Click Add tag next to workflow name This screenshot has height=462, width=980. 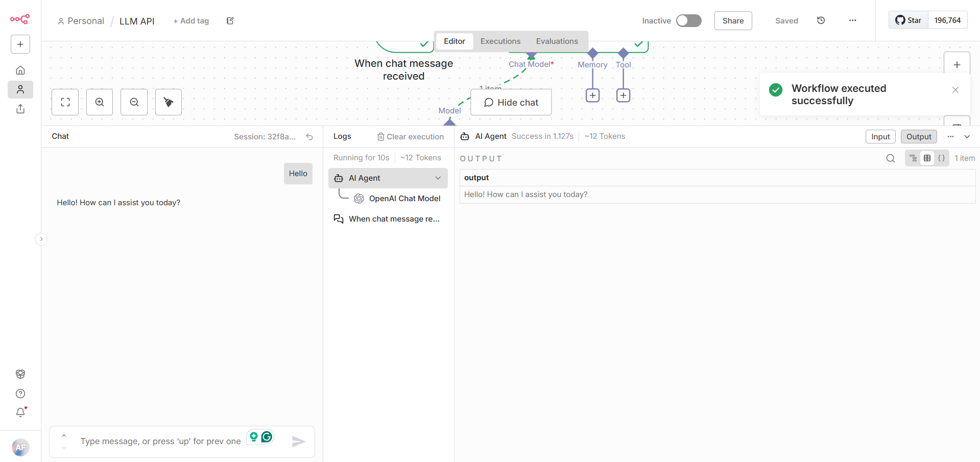pos(191,21)
